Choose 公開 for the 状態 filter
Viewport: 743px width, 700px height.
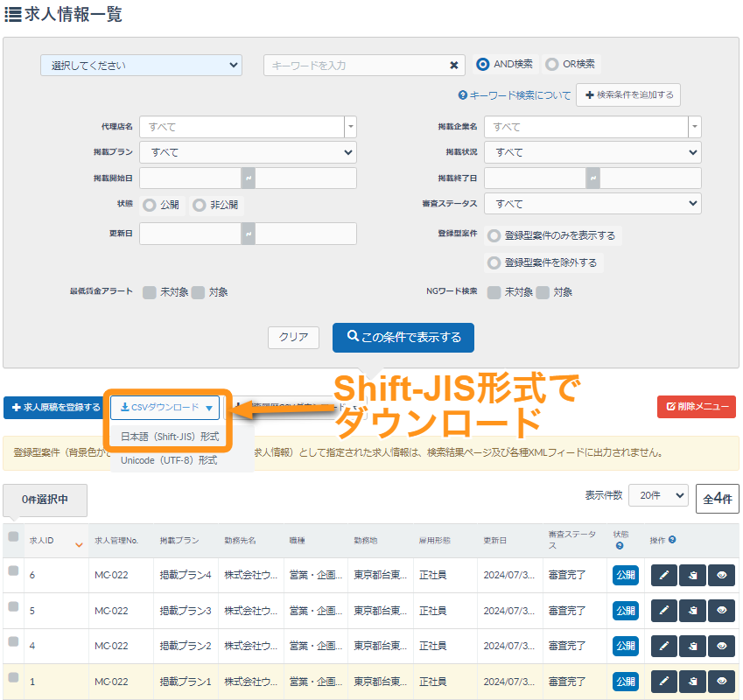tap(150, 205)
